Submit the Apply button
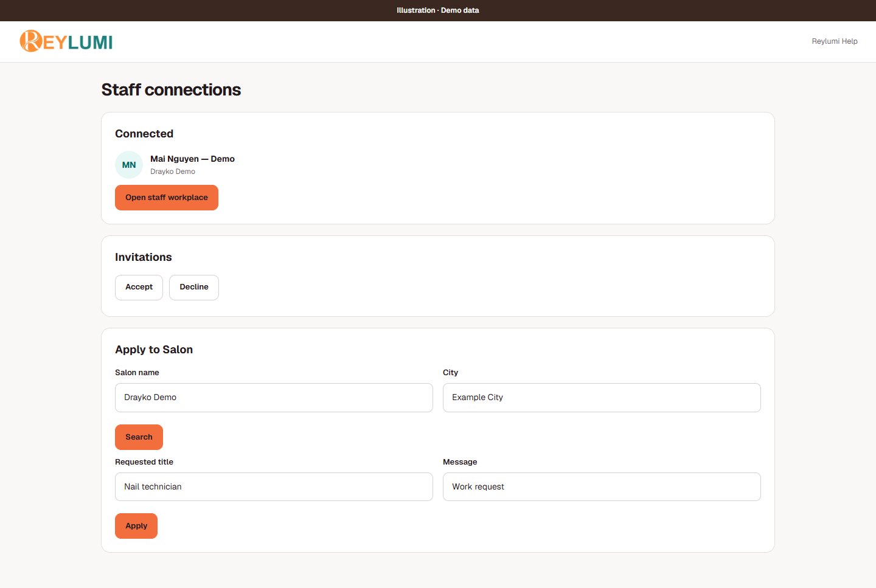The width and height of the screenshot is (876, 588). coord(136,526)
